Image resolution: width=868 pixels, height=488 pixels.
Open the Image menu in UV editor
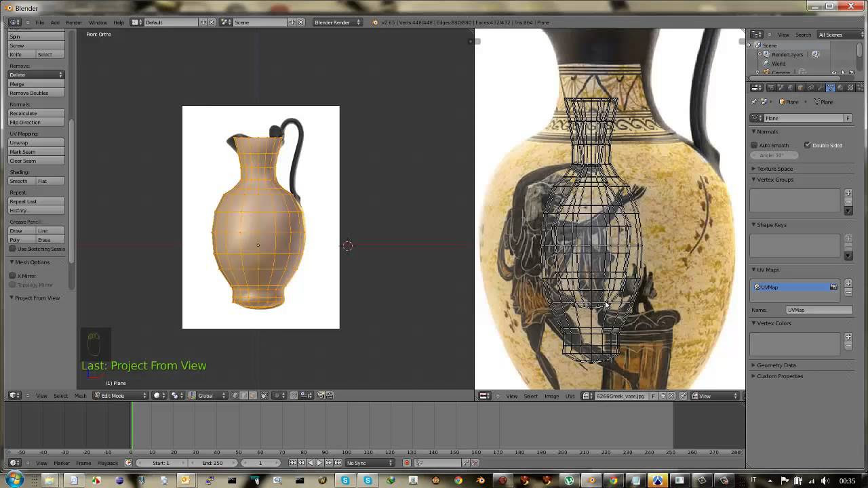tap(551, 396)
